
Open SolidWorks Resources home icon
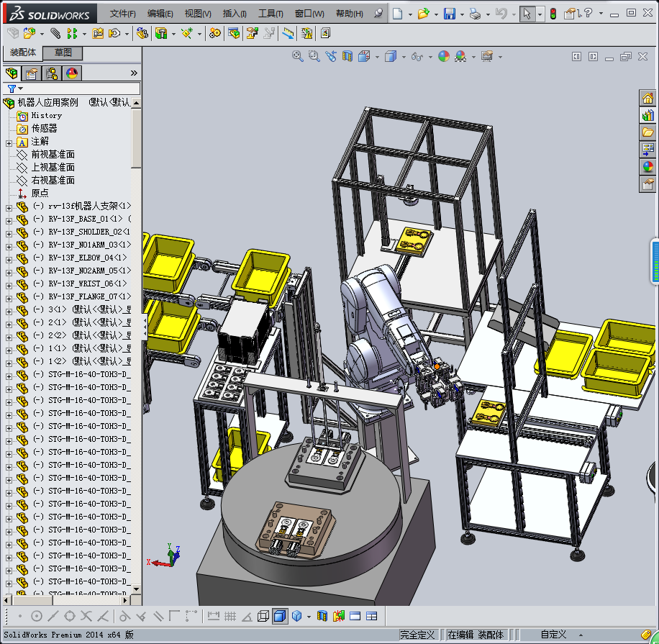click(x=647, y=98)
